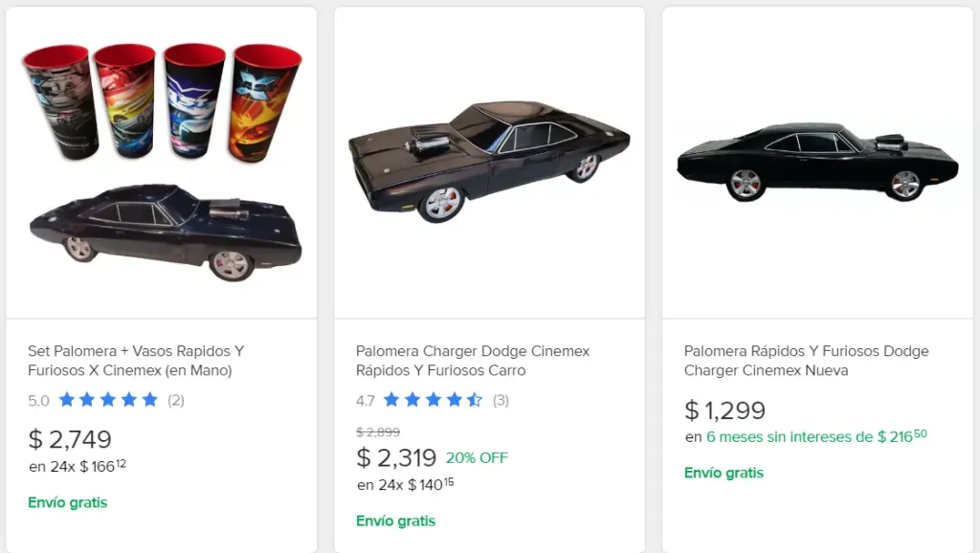The image size is (980, 553).
Task: Click the five-star rating on first listing
Action: [x=108, y=400]
